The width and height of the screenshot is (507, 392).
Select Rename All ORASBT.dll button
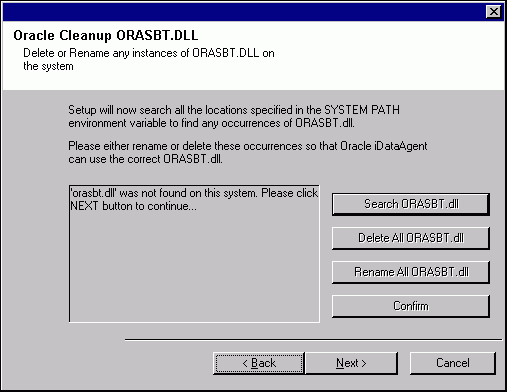point(411,272)
